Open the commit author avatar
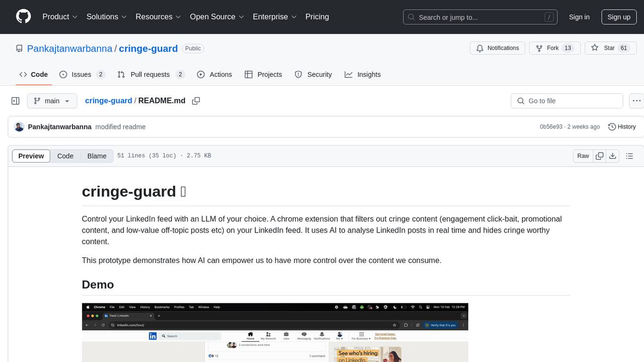Viewport: 644px width, 362px height. (x=19, y=127)
